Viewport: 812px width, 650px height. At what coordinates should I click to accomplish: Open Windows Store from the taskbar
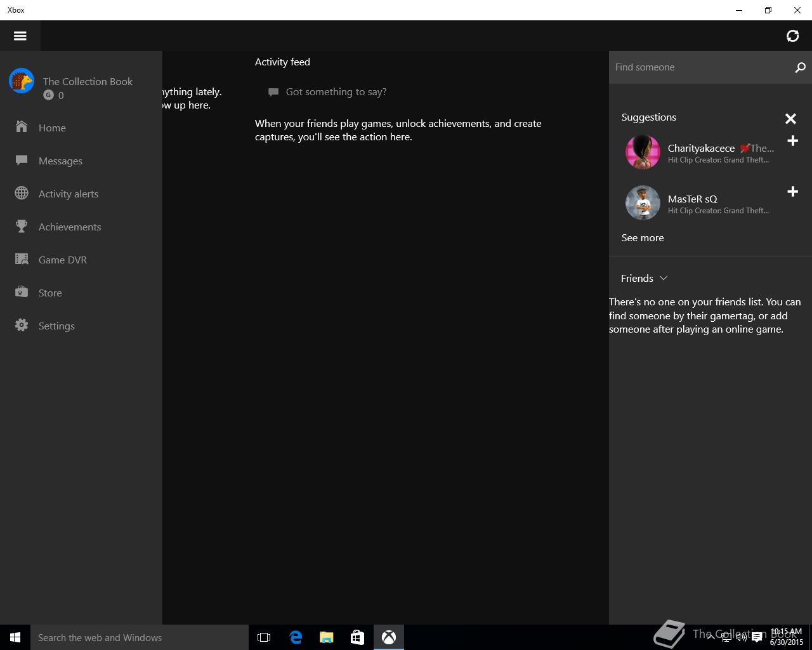pos(357,637)
